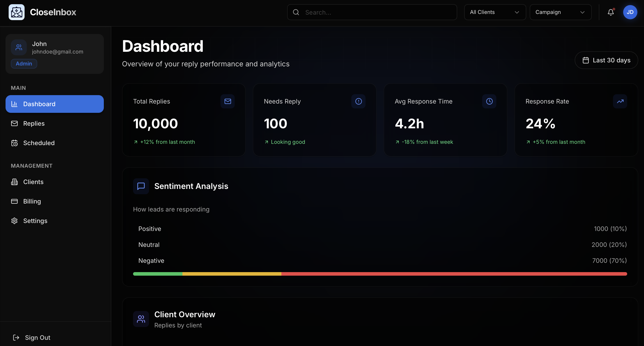Click the Sign Out arrow icon
Image resolution: width=644 pixels, height=346 pixels.
16,338
